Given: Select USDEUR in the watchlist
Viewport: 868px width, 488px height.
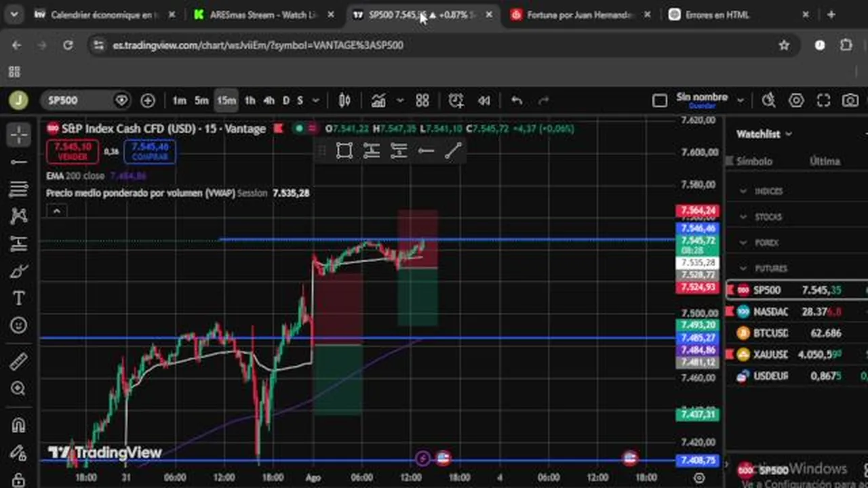Looking at the screenshot, I should click(797, 376).
